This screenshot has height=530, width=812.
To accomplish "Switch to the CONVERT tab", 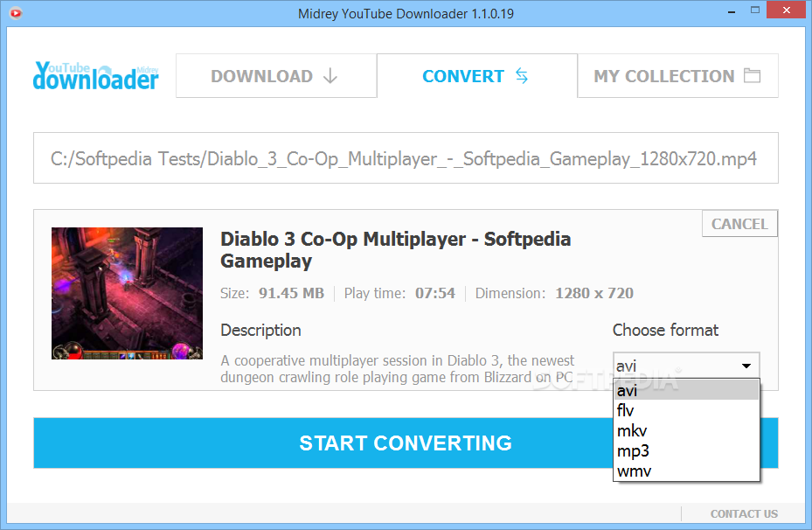I will (477, 76).
